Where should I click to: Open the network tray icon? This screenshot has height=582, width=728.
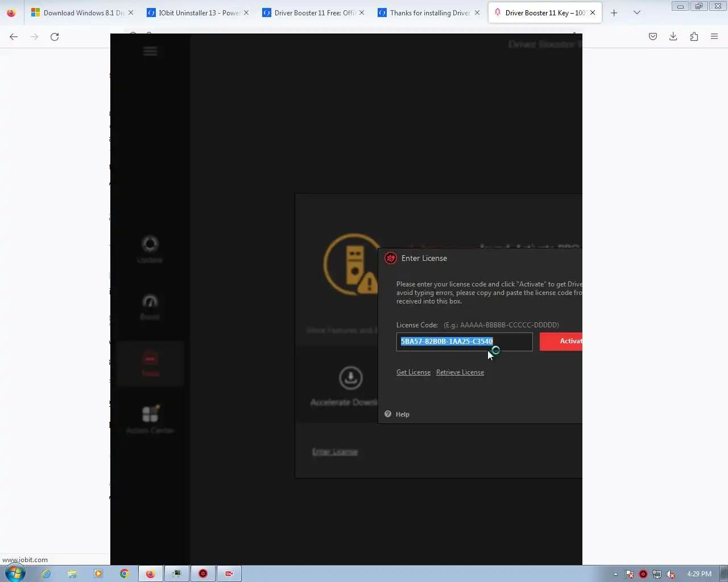[x=657, y=574]
